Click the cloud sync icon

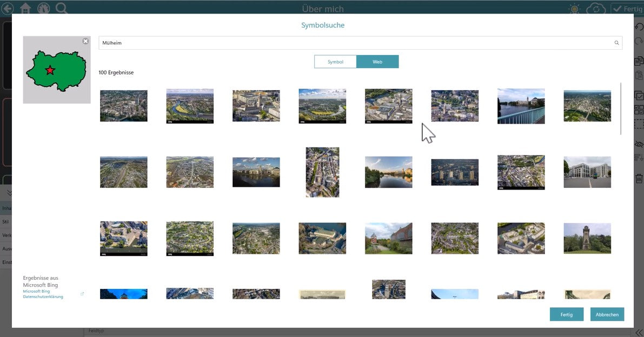pos(595,9)
